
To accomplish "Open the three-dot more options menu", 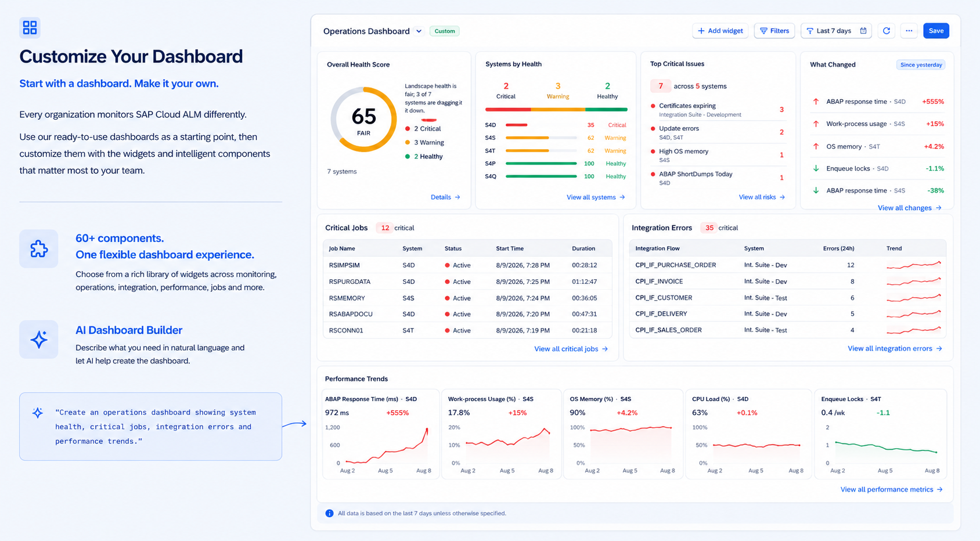I will click(909, 31).
